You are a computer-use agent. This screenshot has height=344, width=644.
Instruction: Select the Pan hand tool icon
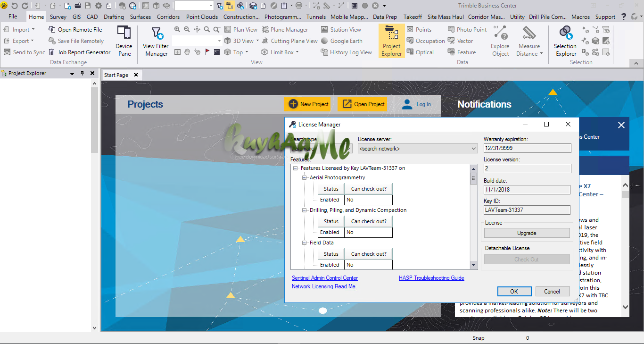coord(187,52)
